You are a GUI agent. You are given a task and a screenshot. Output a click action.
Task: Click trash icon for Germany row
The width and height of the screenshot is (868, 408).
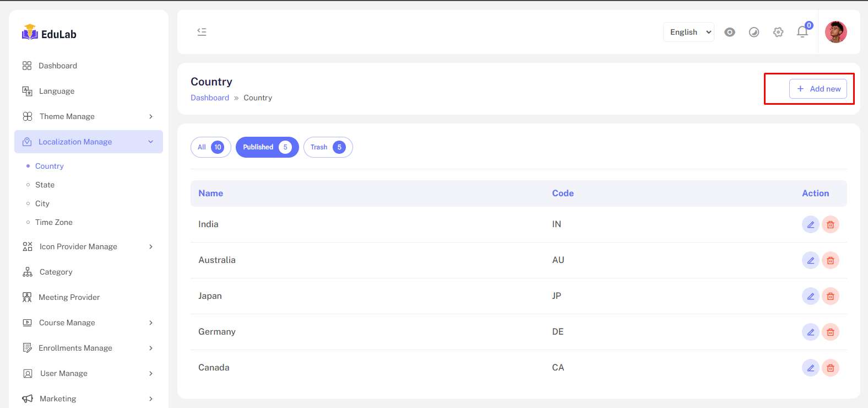830,332
